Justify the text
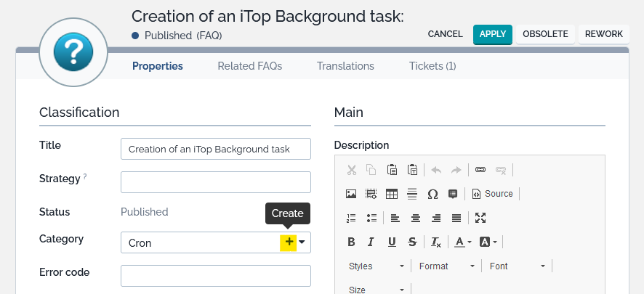Screen dimensions: 644x294 [x=456, y=219]
